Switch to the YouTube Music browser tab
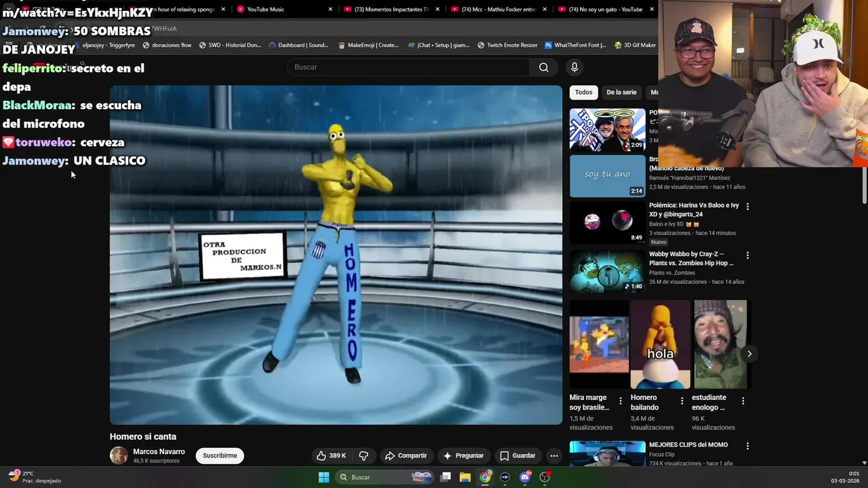Image resolution: width=868 pixels, height=488 pixels. click(x=266, y=9)
